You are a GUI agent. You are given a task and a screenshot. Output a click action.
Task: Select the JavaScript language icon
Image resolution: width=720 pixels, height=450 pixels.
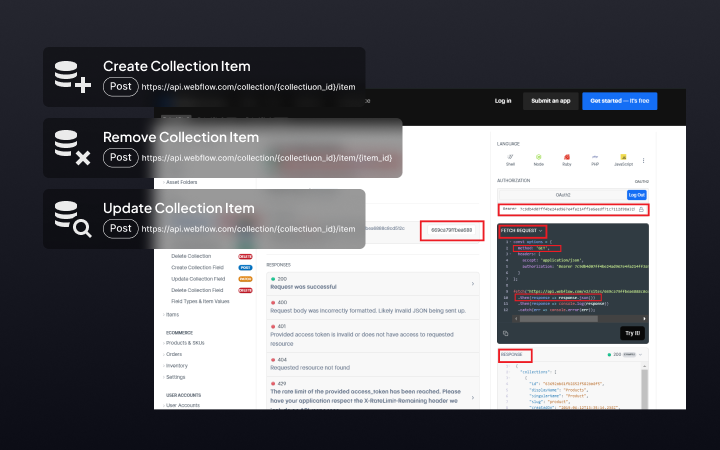pyautogui.click(x=623, y=157)
